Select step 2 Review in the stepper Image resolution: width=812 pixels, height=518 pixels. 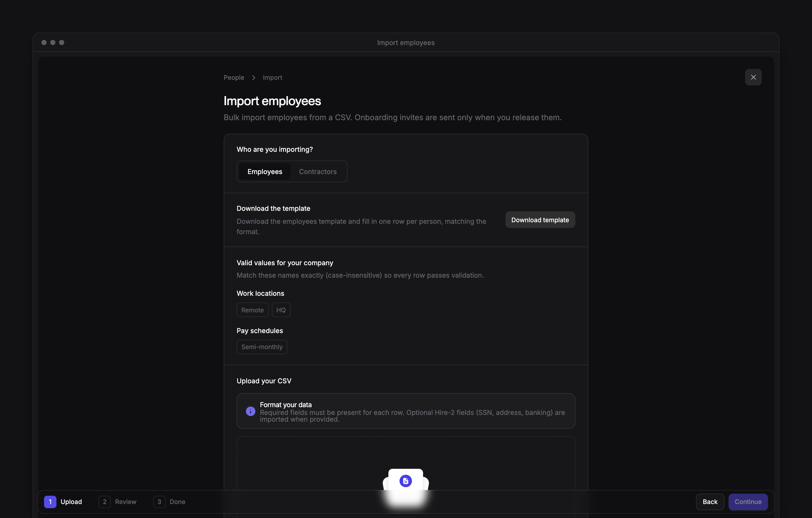click(x=117, y=501)
